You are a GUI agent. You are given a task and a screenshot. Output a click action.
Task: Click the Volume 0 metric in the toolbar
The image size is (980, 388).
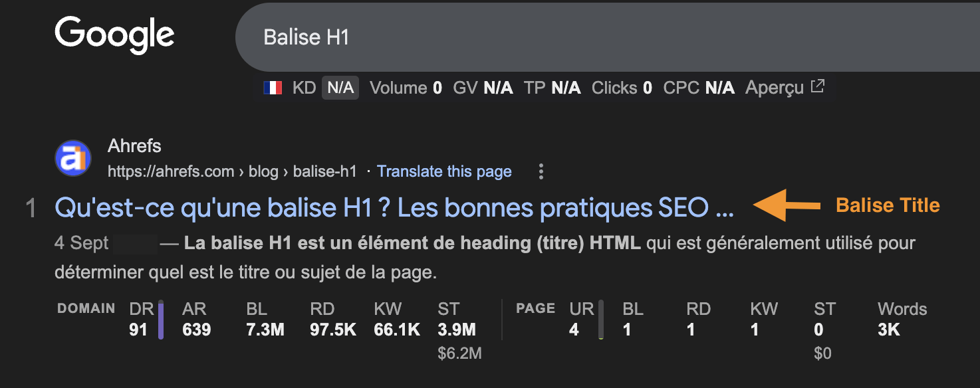coord(404,87)
